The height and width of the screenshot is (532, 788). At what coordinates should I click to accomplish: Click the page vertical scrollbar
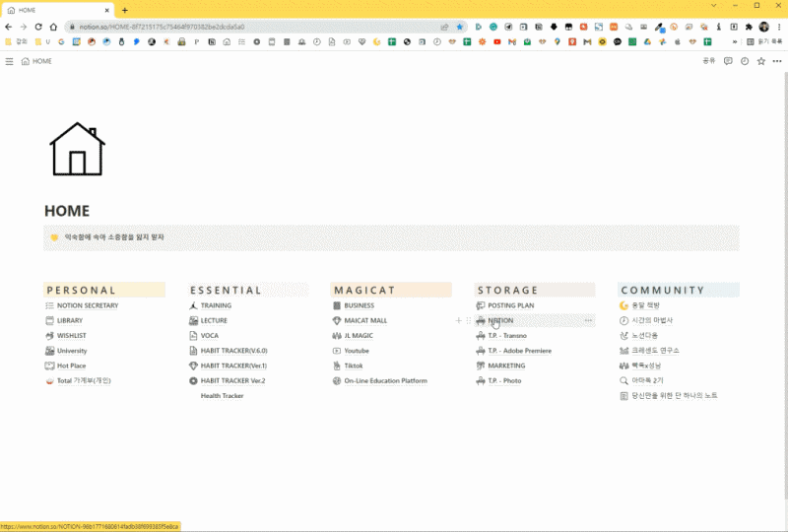pos(785,286)
